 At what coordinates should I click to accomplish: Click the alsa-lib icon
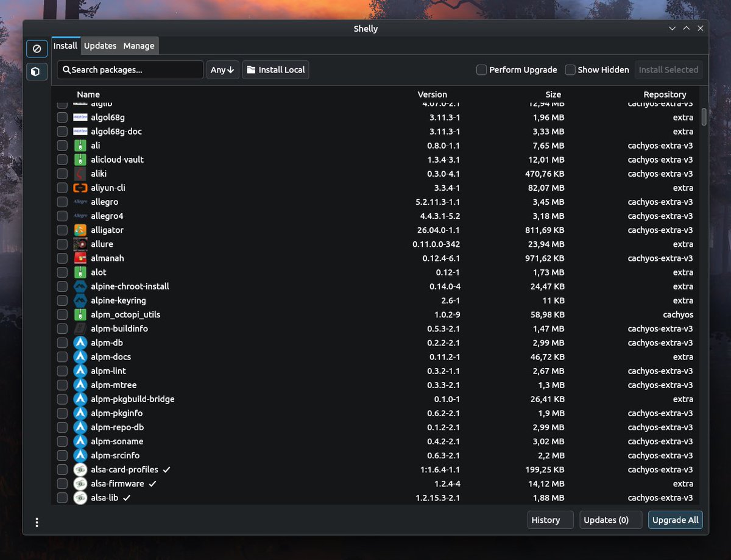point(80,498)
